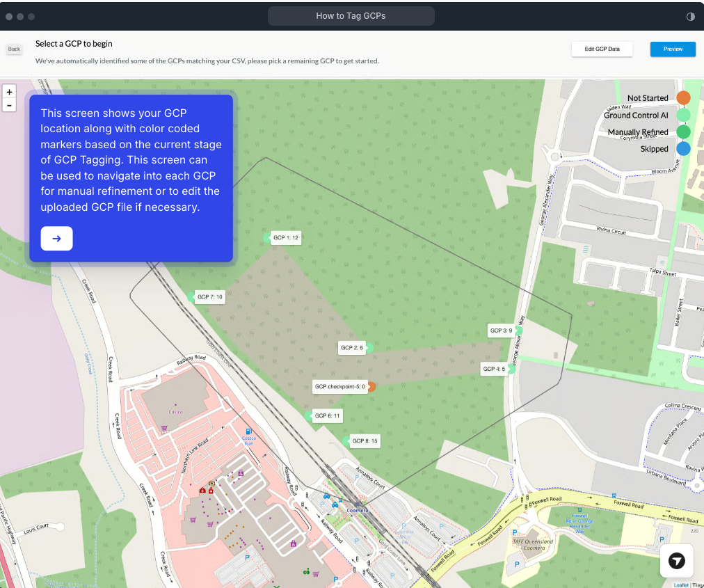Click the zoom out control on the map
Viewport: 704px width, 588px height.
point(9,104)
